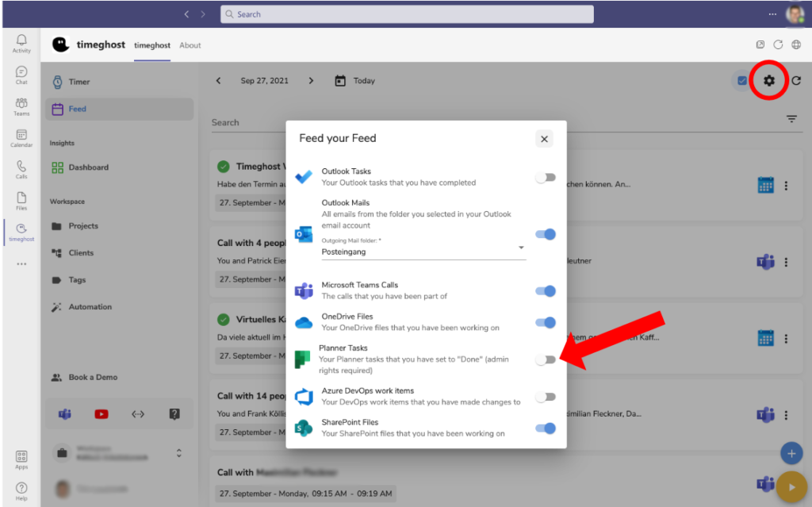Go to the next day arrow
The width and height of the screenshot is (812, 507).
click(312, 81)
